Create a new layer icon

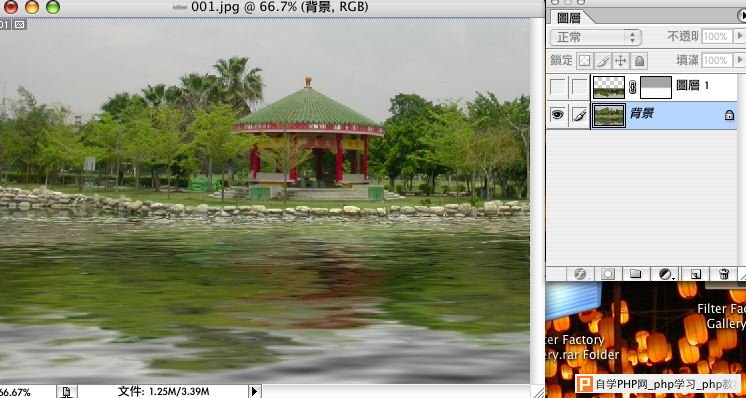point(695,274)
